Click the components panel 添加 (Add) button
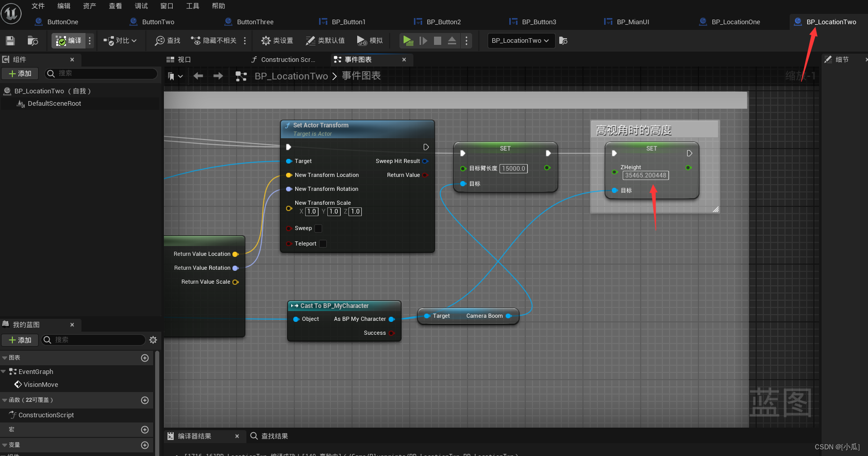This screenshot has width=868, height=456. tap(20, 74)
